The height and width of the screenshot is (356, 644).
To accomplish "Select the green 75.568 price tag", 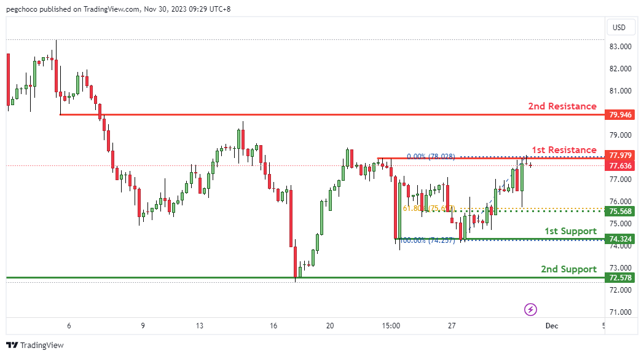I will point(619,212).
